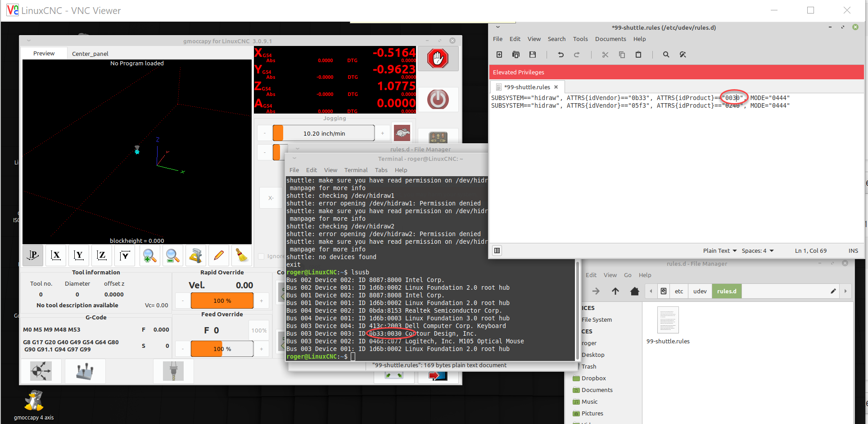The width and height of the screenshot is (868, 424).
Task: Toggle rapid jog rabbit button
Action: pos(402,133)
